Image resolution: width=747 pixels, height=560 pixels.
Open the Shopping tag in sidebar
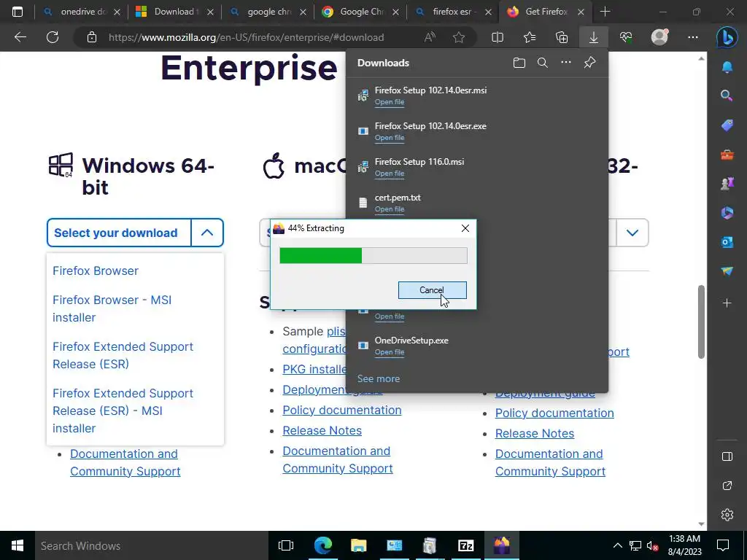pos(727,125)
